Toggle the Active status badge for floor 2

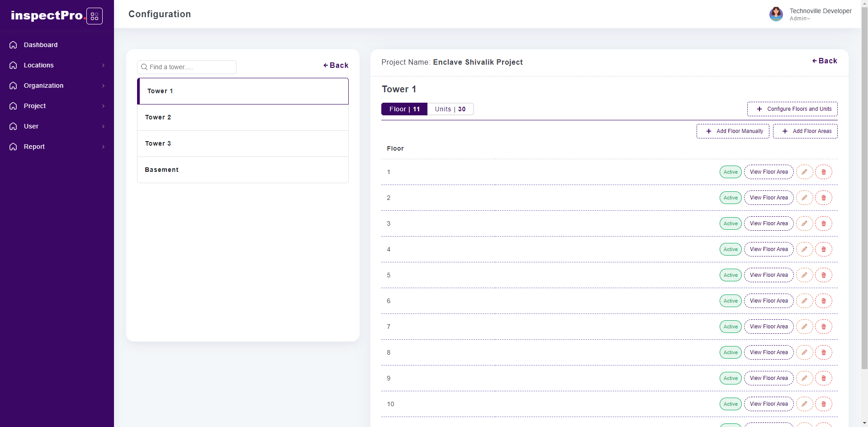[730, 198]
